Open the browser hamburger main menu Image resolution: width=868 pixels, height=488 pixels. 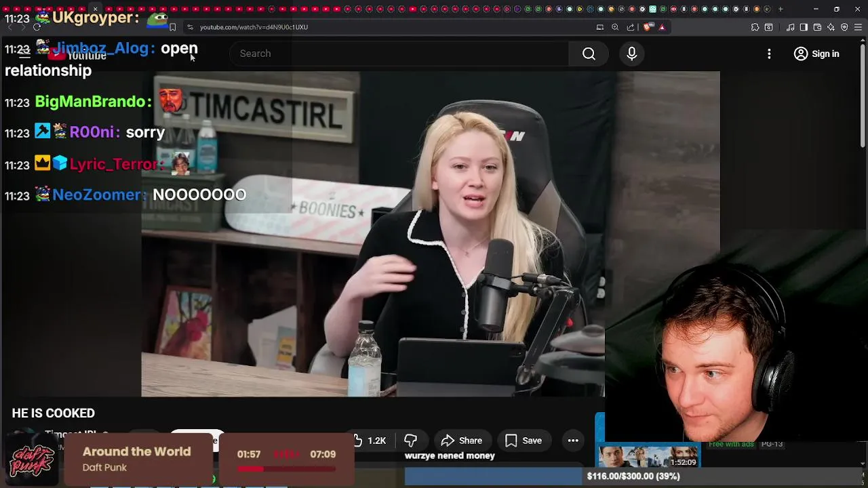(x=858, y=27)
